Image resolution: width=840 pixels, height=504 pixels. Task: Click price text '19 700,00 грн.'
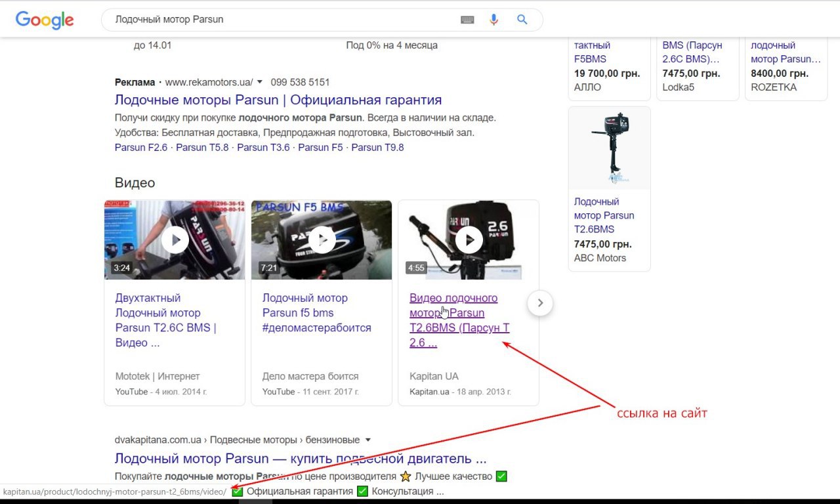[607, 73]
